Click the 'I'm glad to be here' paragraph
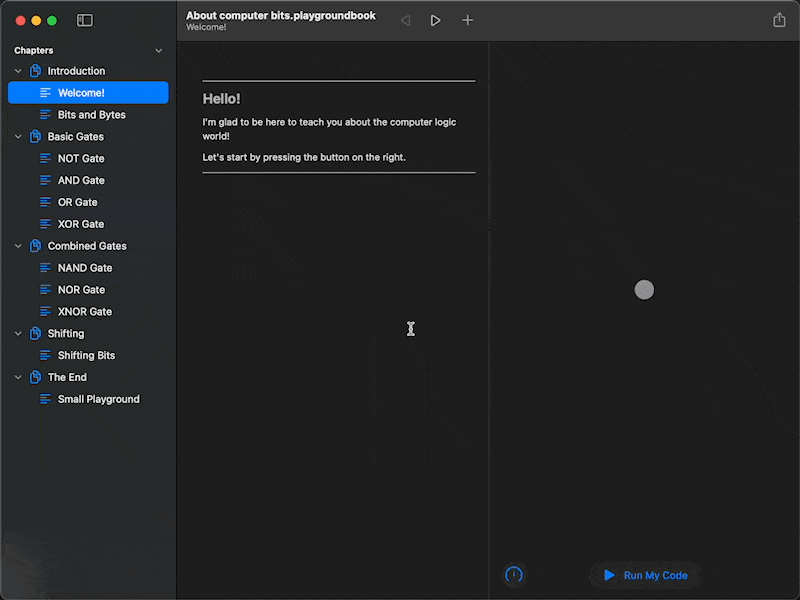 pos(330,129)
